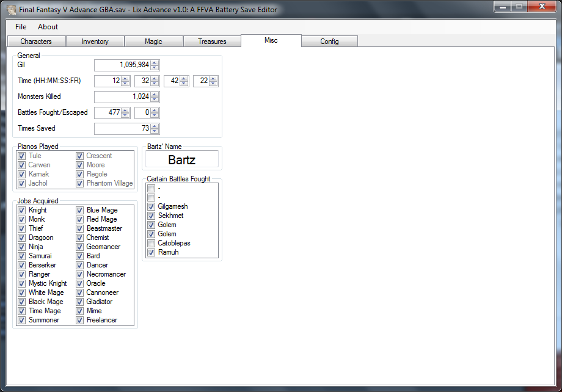Switch to the Magic tab
Image resolution: width=562 pixels, height=392 pixels.
[153, 42]
